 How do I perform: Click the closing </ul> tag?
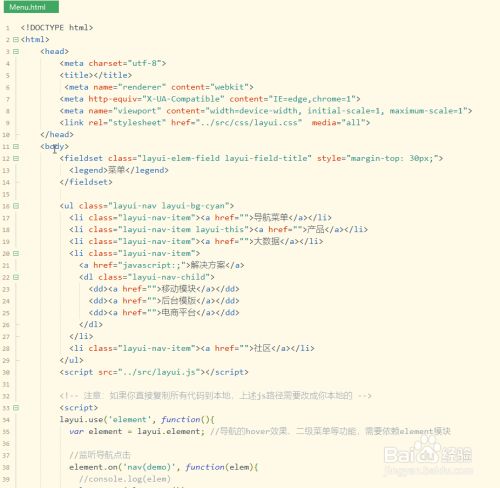coord(71,360)
